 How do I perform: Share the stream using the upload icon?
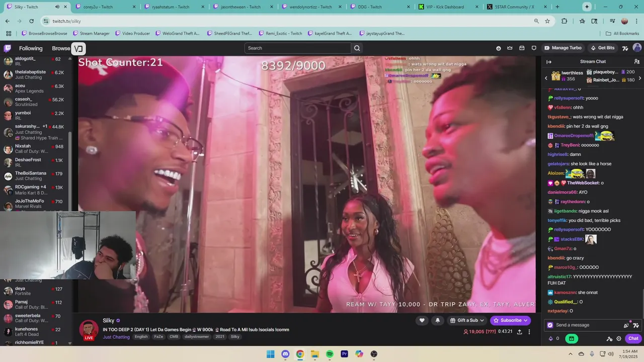pos(519,332)
